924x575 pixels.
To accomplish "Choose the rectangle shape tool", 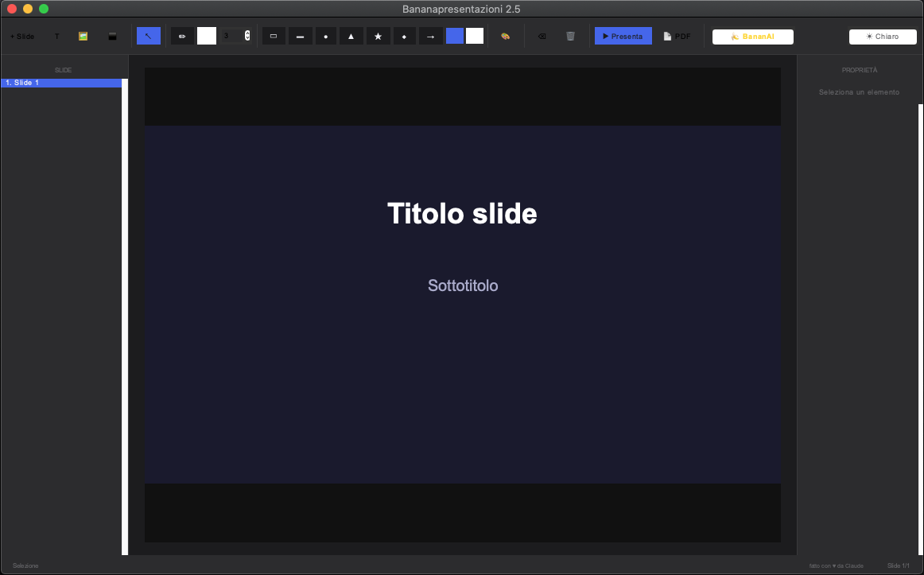I will point(274,36).
